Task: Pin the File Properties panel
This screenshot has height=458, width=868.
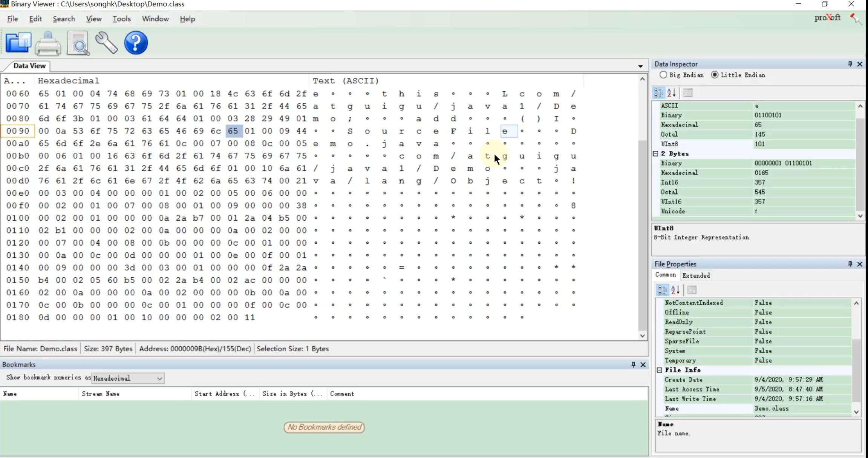Action: (850, 264)
